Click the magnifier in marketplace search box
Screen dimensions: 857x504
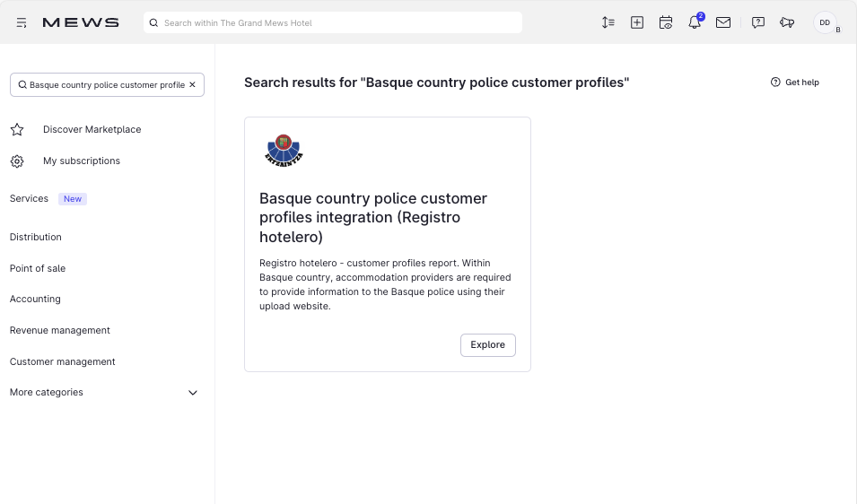pos(22,84)
